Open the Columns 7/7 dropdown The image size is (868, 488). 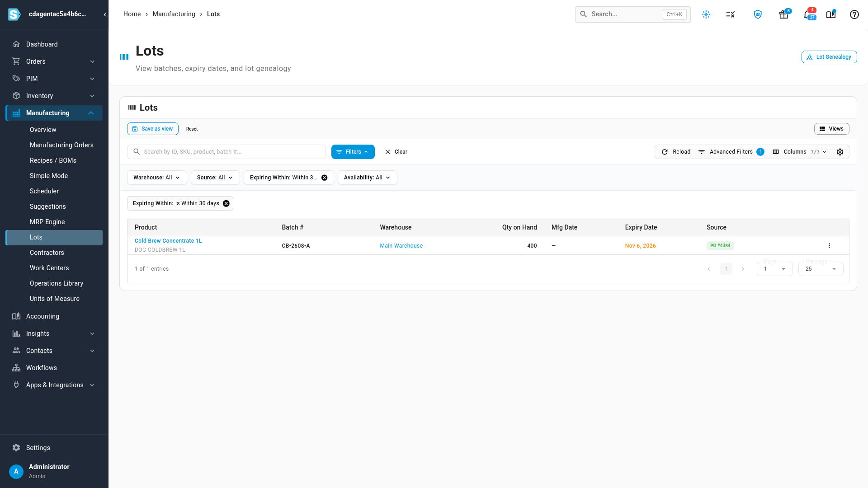click(800, 152)
